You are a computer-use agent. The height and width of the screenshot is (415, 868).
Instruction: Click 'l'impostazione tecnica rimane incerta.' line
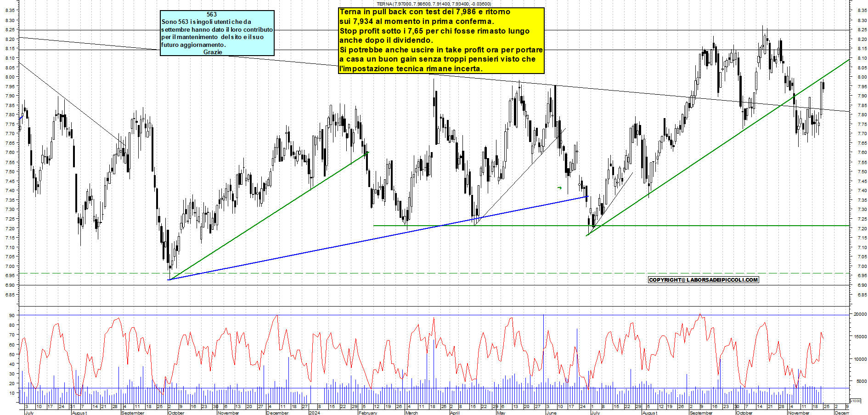(411, 68)
